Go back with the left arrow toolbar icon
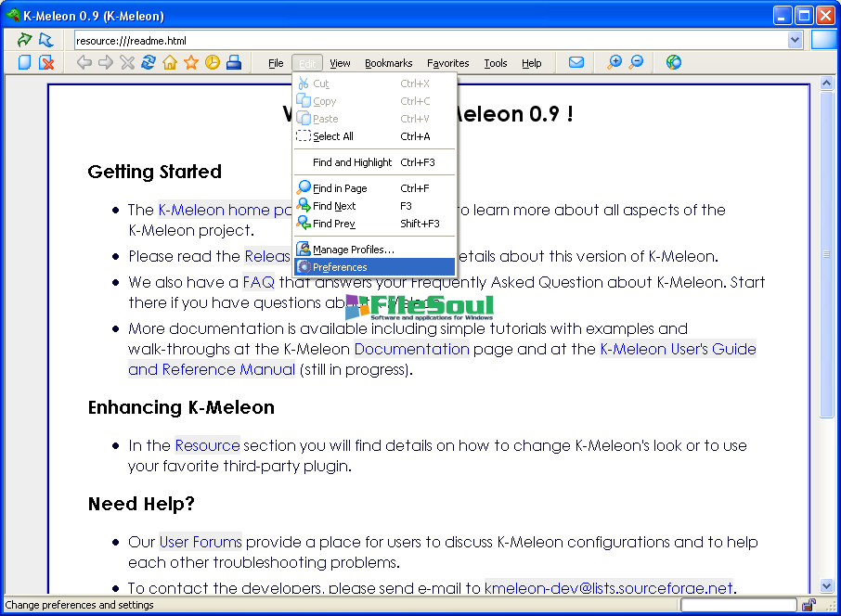 click(84, 63)
